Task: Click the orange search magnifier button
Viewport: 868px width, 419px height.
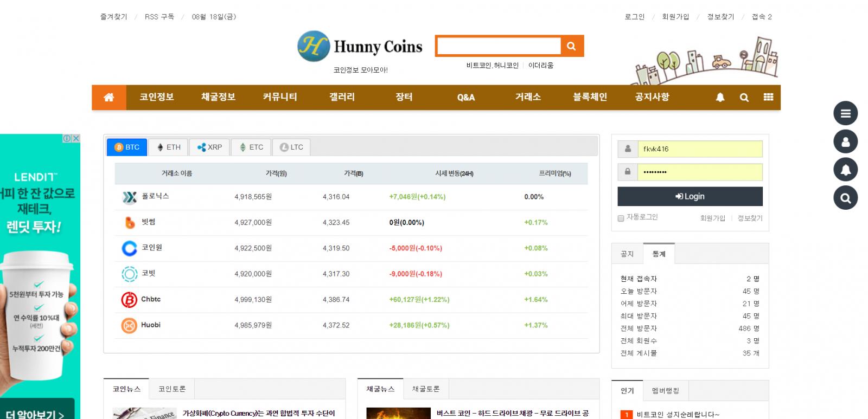Action: click(571, 46)
